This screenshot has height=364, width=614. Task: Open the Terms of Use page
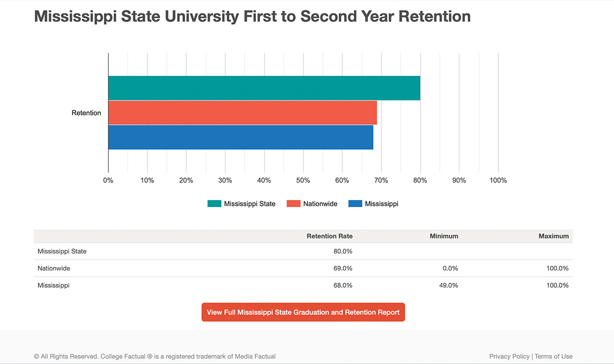tap(554, 356)
